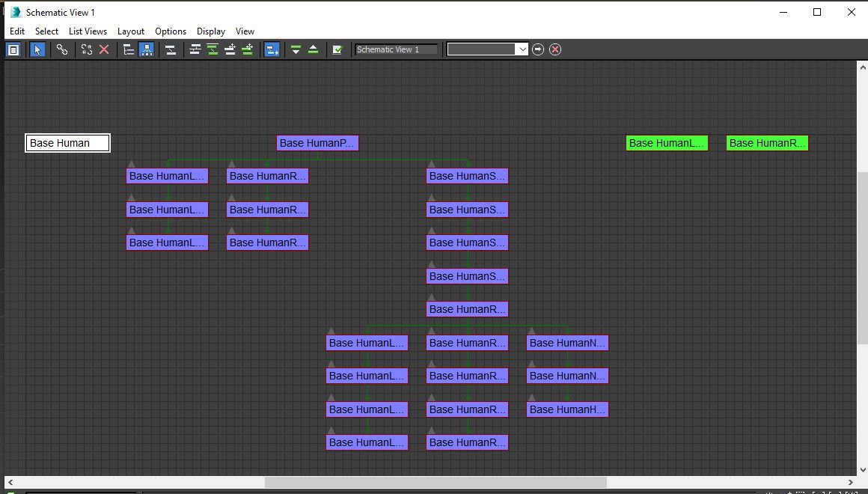
Task: Click the circled arrow select-by-name button
Action: [538, 49]
